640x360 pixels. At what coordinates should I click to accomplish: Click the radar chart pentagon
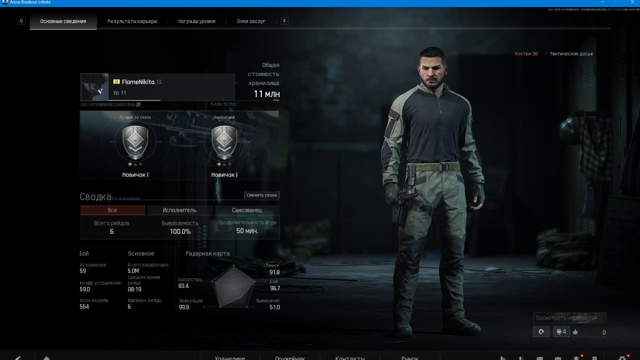coord(233,287)
